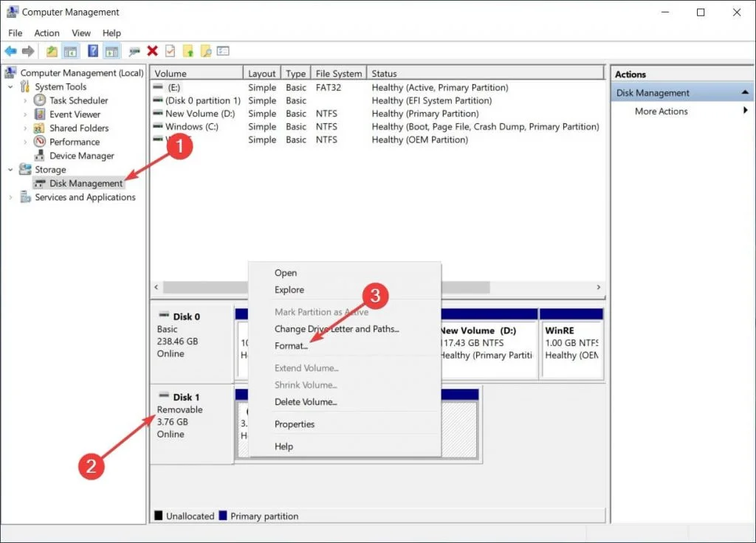Image resolution: width=756 pixels, height=543 pixels.
Task: Click More Actions in Actions pane
Action: pyautogui.click(x=661, y=111)
